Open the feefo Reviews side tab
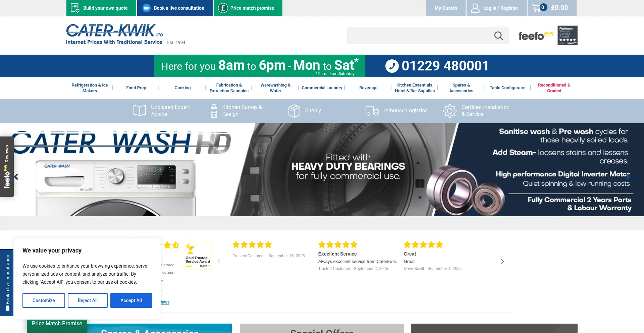Image resolution: width=644 pixels, height=333 pixels. pos(7,167)
